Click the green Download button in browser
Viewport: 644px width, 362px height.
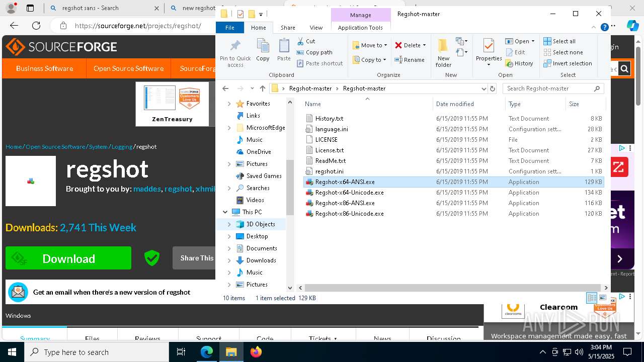click(x=68, y=258)
